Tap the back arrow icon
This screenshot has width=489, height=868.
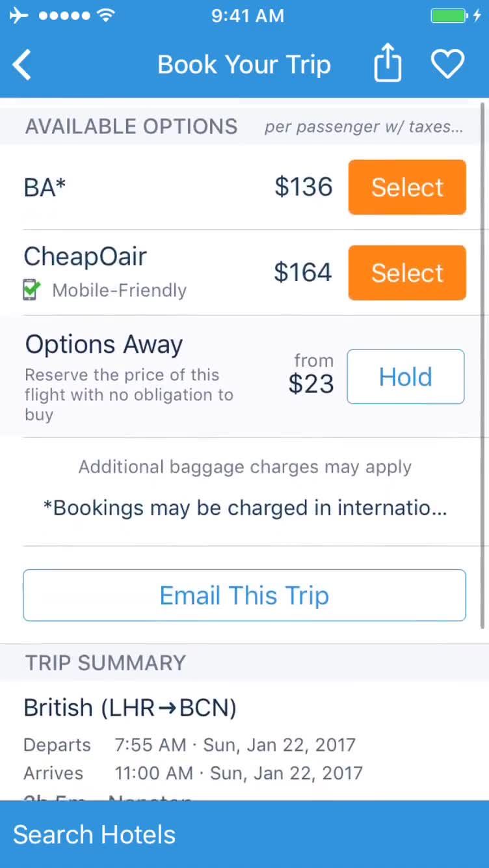22,65
